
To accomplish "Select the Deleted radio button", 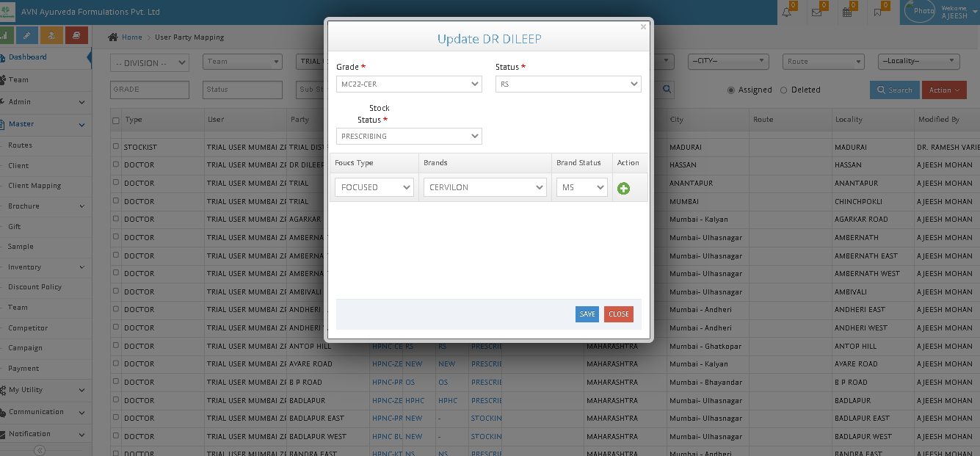I will (783, 90).
